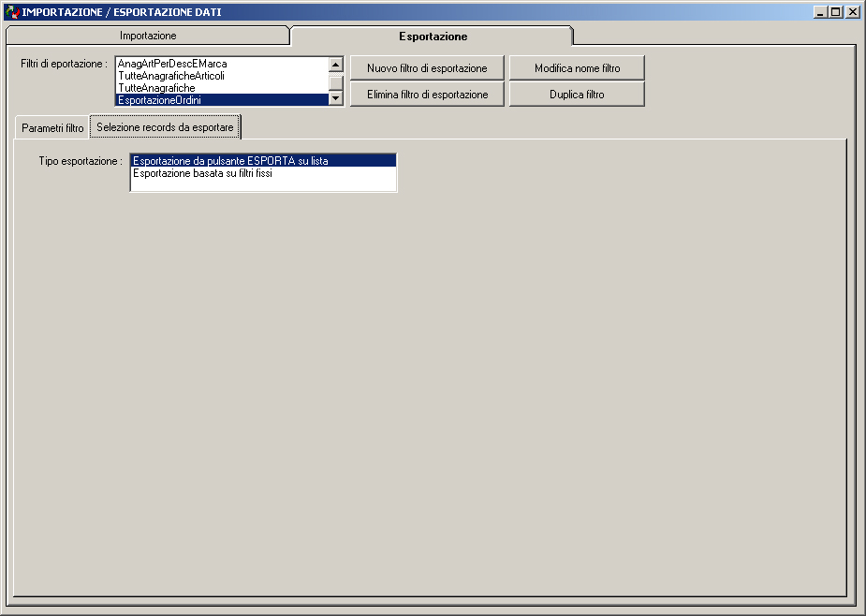Select the TutteAnagrafiche filter entry

[x=222, y=88]
